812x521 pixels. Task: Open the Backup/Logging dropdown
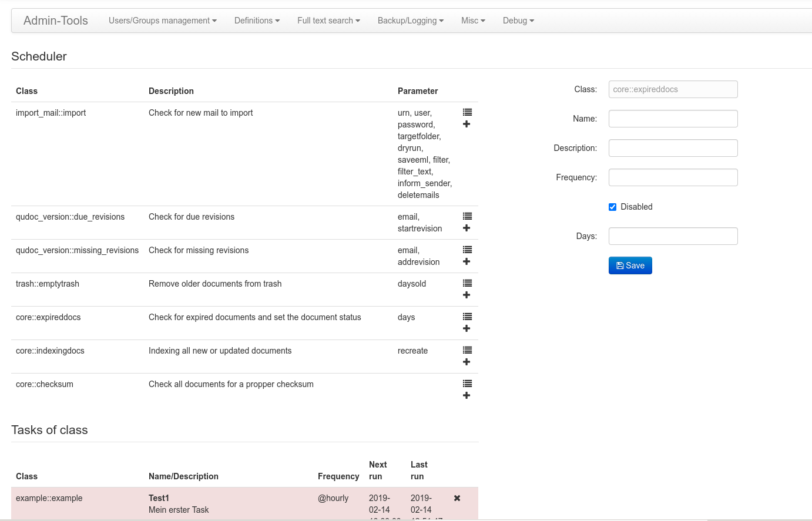point(410,21)
